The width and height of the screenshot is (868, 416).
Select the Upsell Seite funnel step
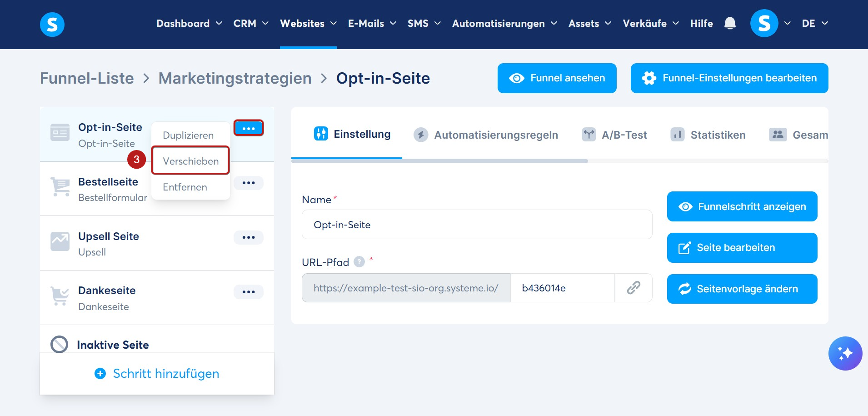[x=157, y=243]
